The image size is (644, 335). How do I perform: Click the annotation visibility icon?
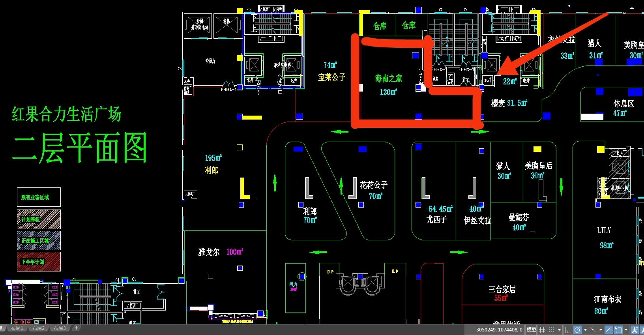(x=635, y=330)
